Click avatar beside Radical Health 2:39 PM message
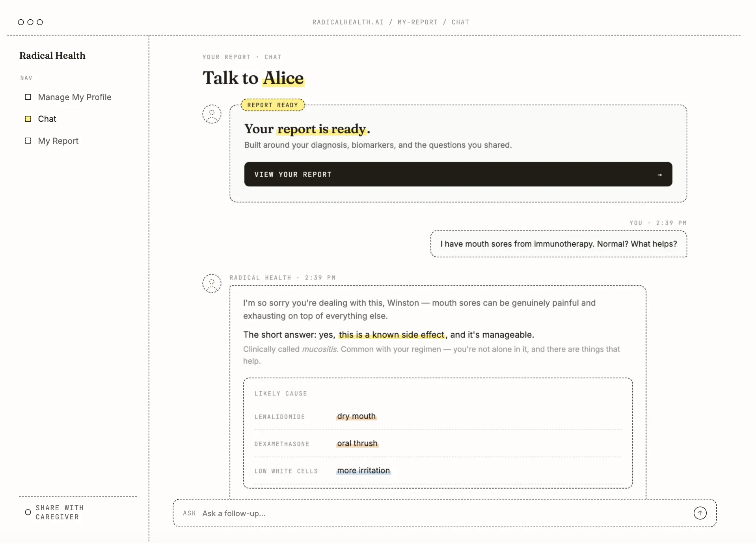 click(x=212, y=283)
